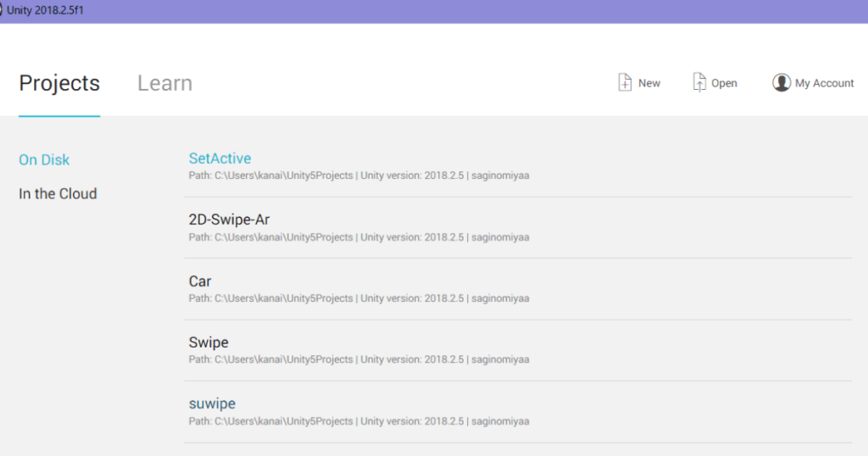The height and width of the screenshot is (456, 868).
Task: Click the path details under Car
Action: [359, 298]
